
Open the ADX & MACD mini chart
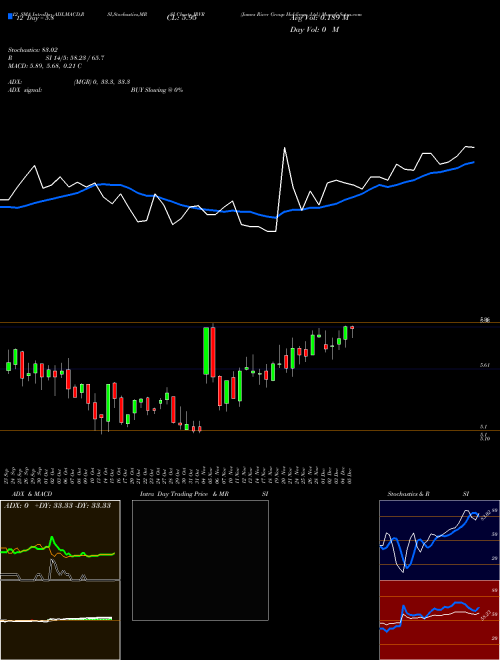pos(60,580)
